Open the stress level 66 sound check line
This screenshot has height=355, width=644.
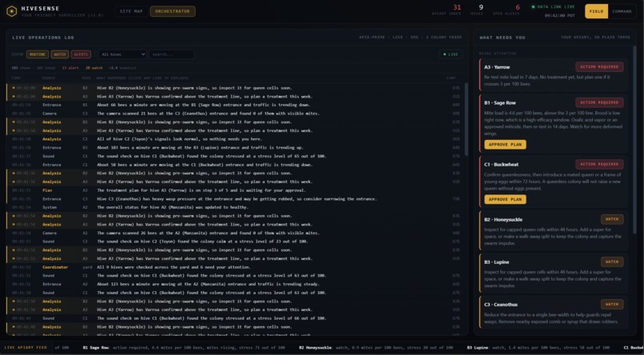point(236,318)
